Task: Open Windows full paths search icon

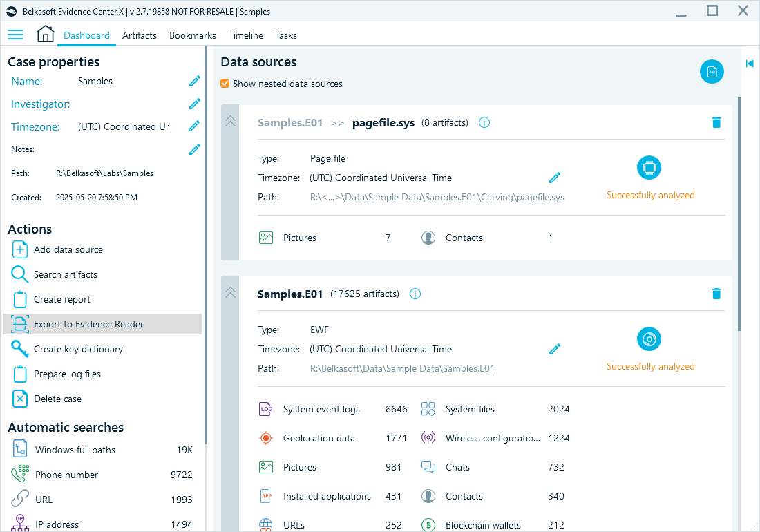Action: [20, 450]
